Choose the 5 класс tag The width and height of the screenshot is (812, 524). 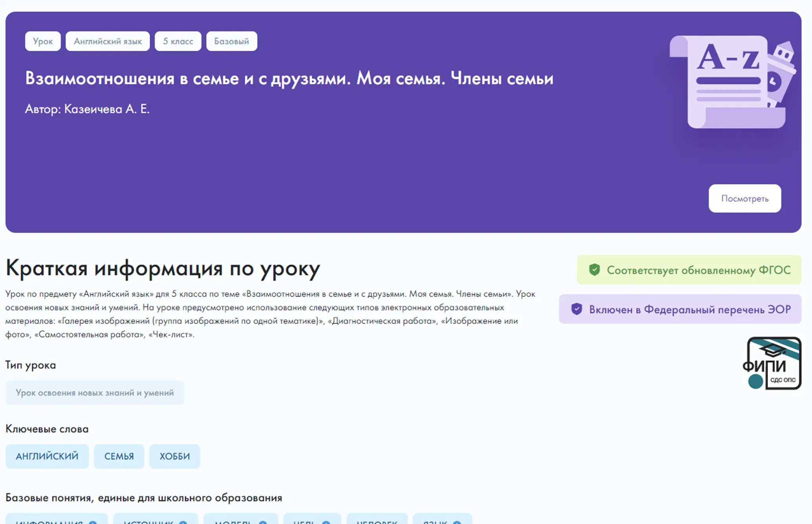(x=178, y=41)
